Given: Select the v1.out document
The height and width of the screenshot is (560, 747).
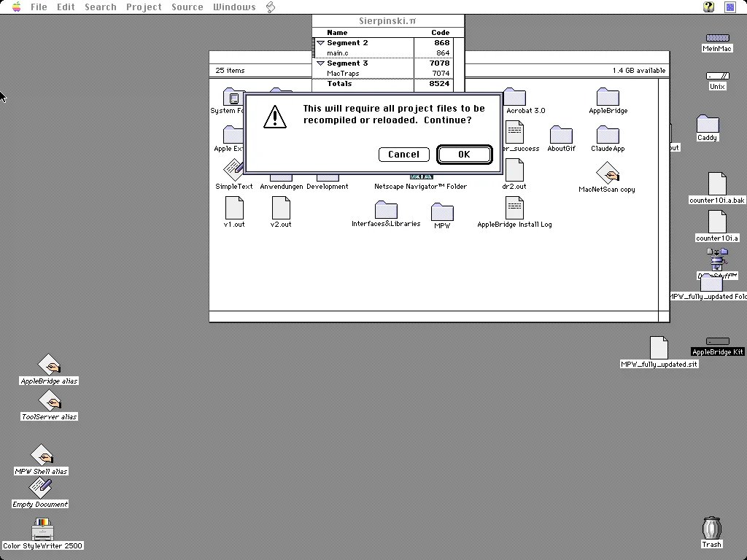Looking at the screenshot, I should (x=234, y=208).
